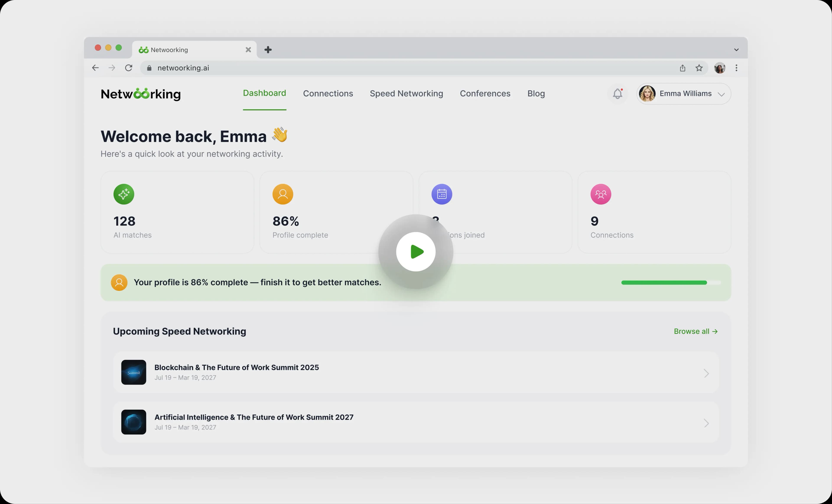Play the video with center play button
This screenshot has height=504, width=832.
tap(416, 252)
